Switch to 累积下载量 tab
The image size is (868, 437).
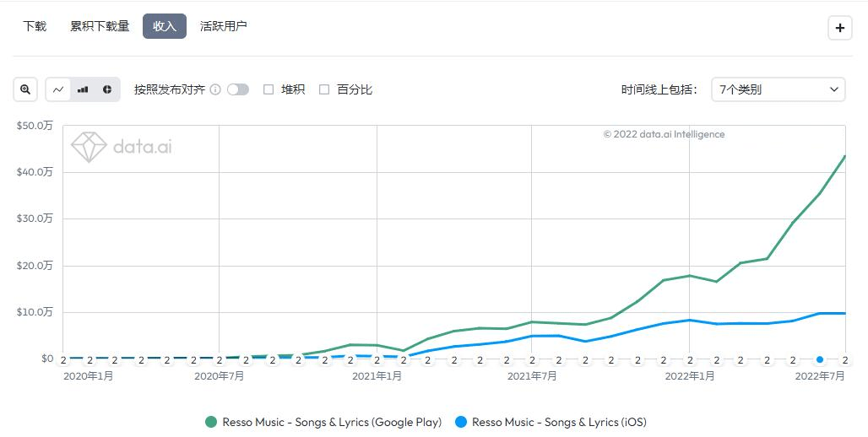pyautogui.click(x=100, y=26)
